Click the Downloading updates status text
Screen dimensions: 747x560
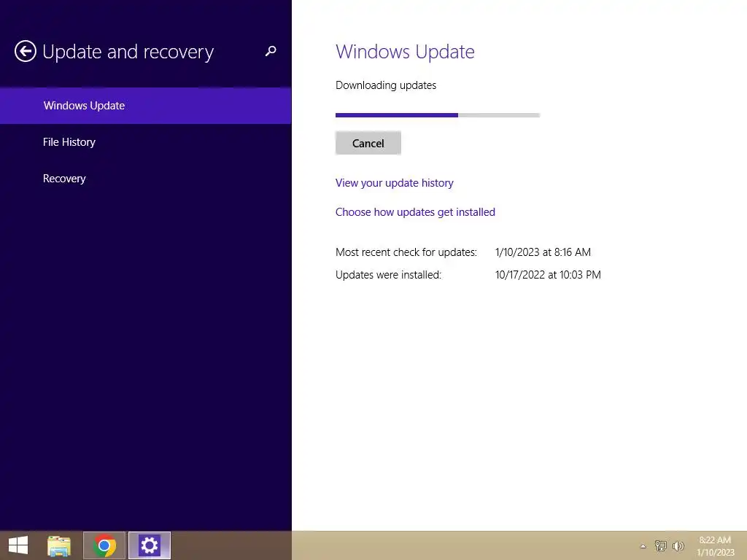pos(386,85)
